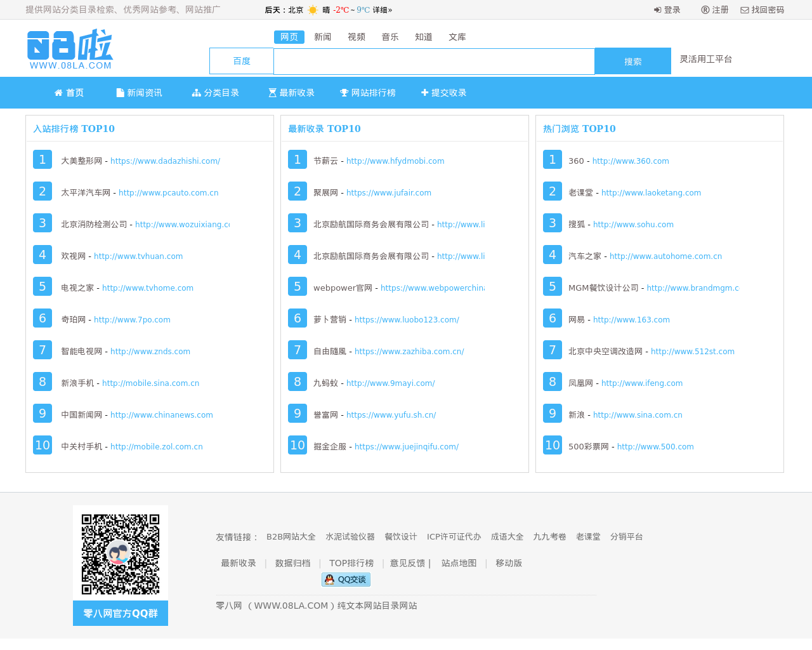Open the laoketang.com URL link
Viewport: 812px width, 650px height.
(x=651, y=193)
